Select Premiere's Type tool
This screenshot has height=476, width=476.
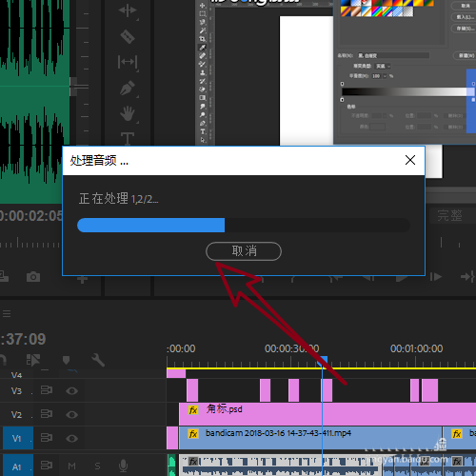coord(128,138)
